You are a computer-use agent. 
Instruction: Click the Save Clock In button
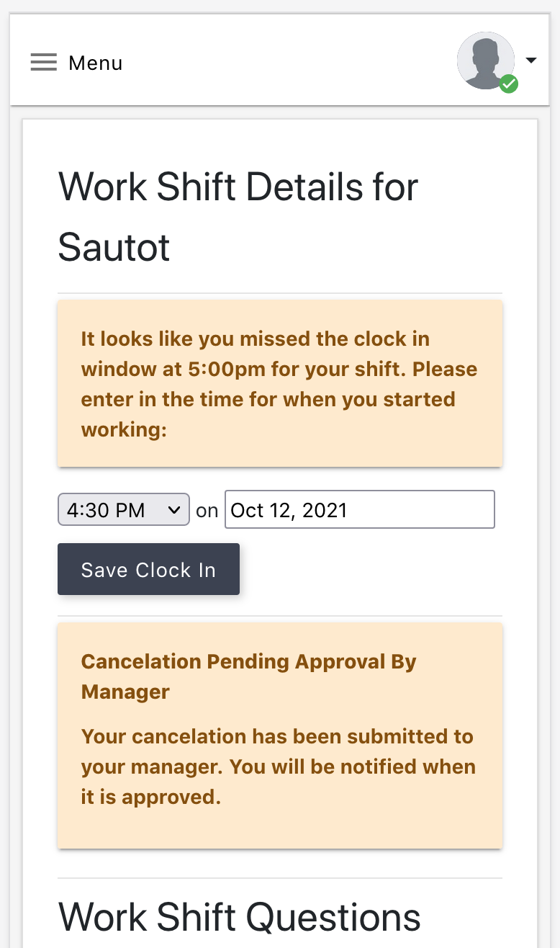tap(148, 570)
